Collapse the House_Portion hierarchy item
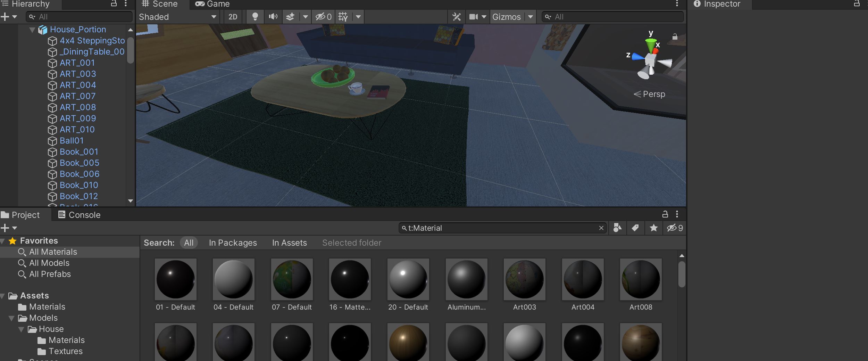This screenshot has height=361, width=868. 32,30
